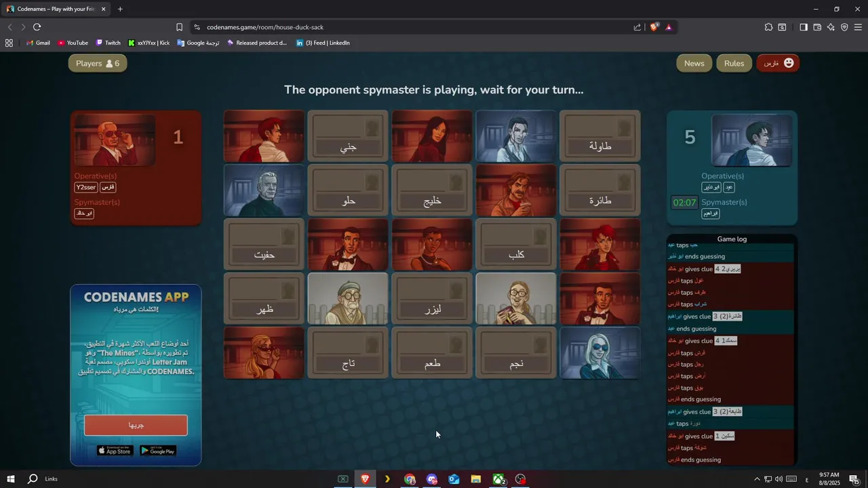Click the Y2sser operative name tag
This screenshot has width=868, height=488.
[86, 187]
